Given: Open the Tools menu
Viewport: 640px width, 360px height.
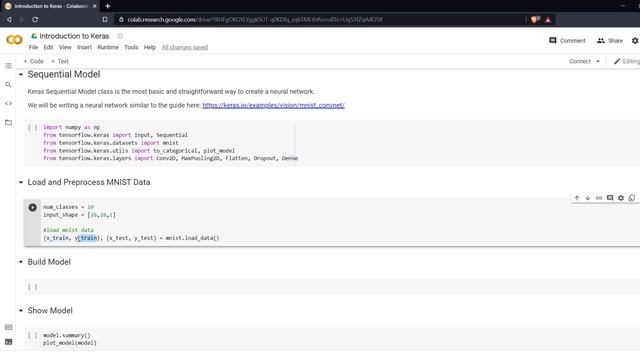Looking at the screenshot, I should coord(131,47).
